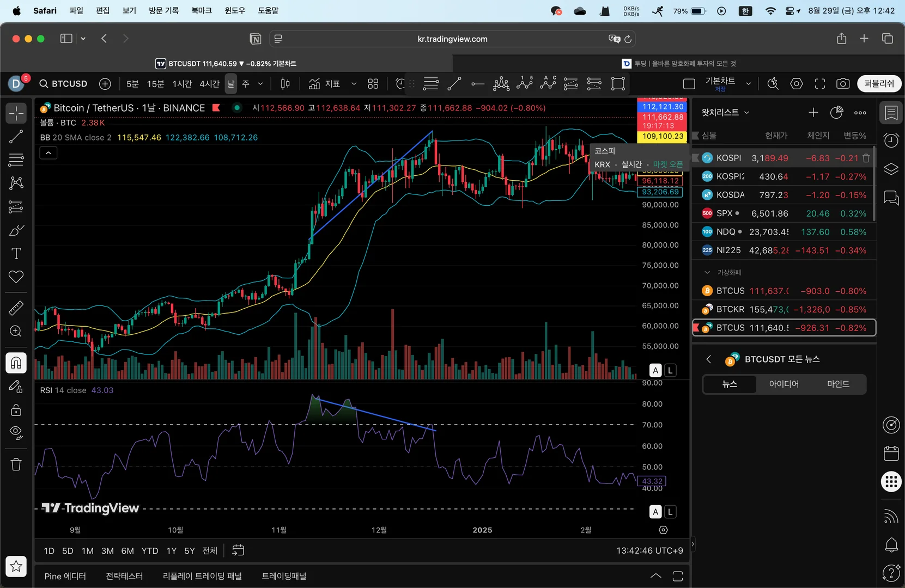
Task: Select the 1Y date range button
Action: (x=171, y=551)
